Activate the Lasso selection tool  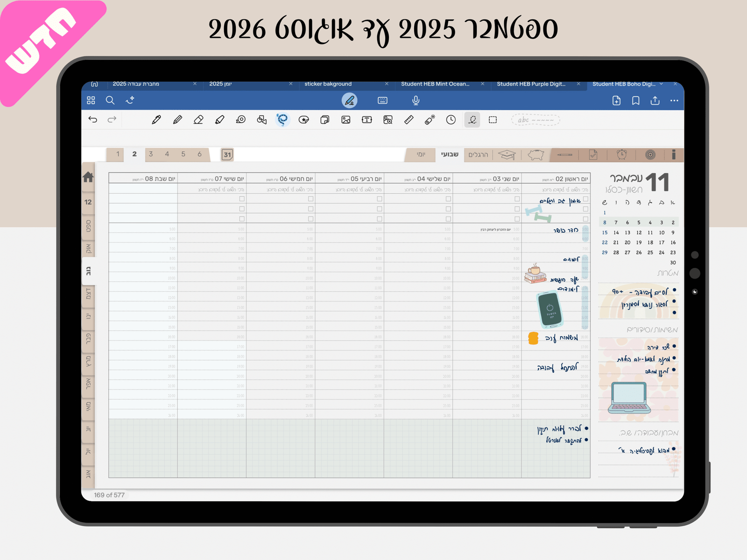pyautogui.click(x=282, y=119)
